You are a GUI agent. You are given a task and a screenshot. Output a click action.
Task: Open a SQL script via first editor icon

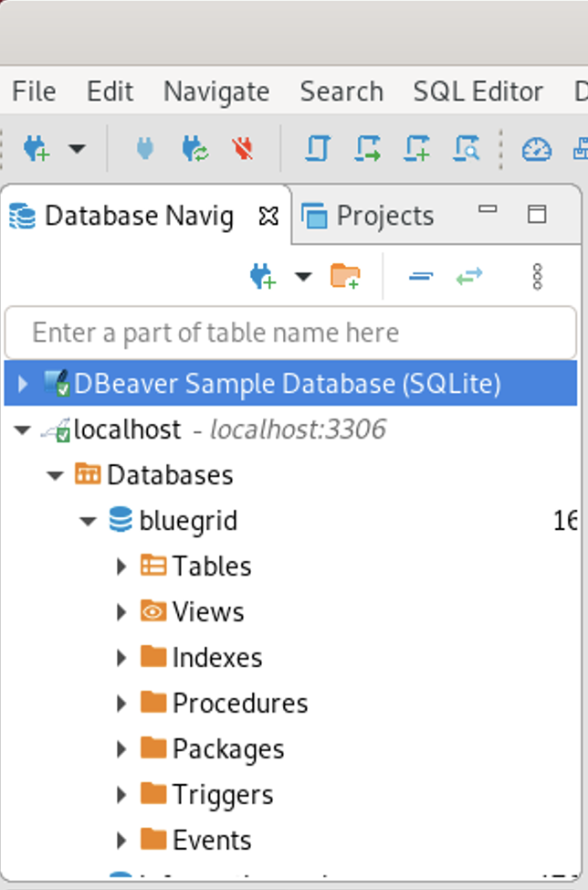[318, 149]
